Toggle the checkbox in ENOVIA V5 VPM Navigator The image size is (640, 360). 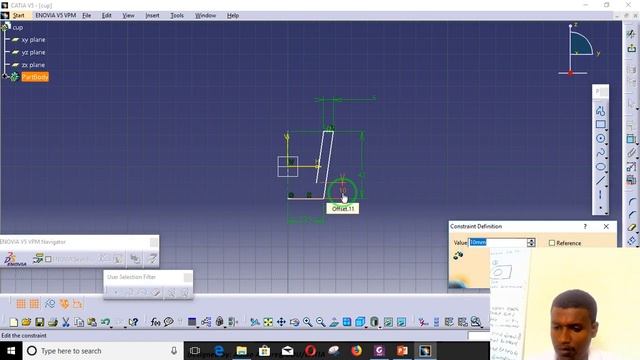click(x=48, y=259)
